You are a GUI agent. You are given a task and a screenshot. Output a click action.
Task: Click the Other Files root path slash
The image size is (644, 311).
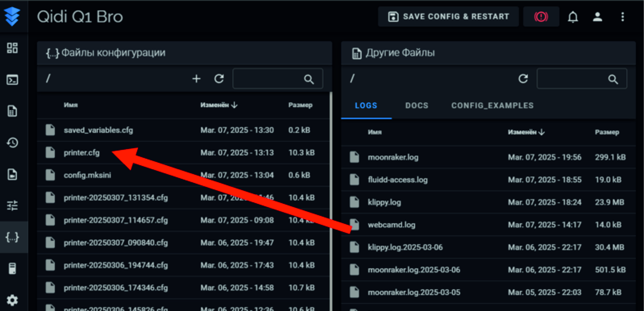(352, 79)
